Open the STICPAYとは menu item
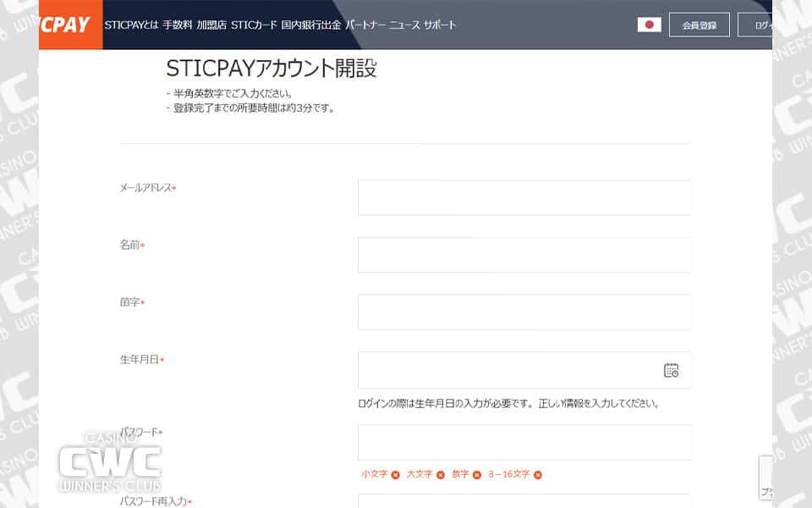The width and height of the screenshot is (812, 508). pyautogui.click(x=131, y=25)
